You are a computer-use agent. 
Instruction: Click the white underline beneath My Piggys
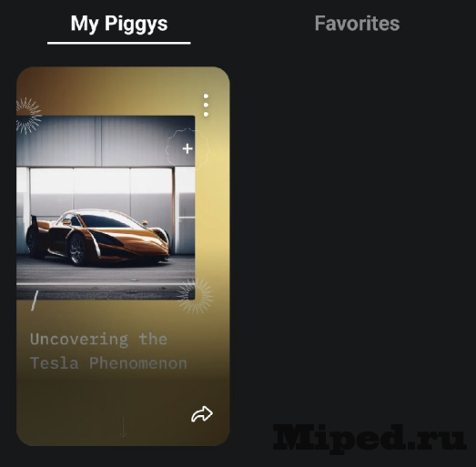119,43
